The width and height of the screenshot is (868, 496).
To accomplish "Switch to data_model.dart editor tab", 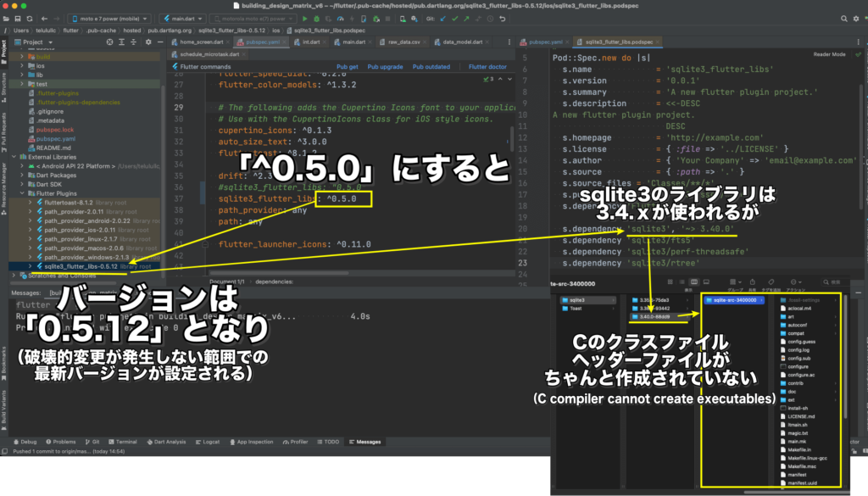I will click(x=461, y=42).
